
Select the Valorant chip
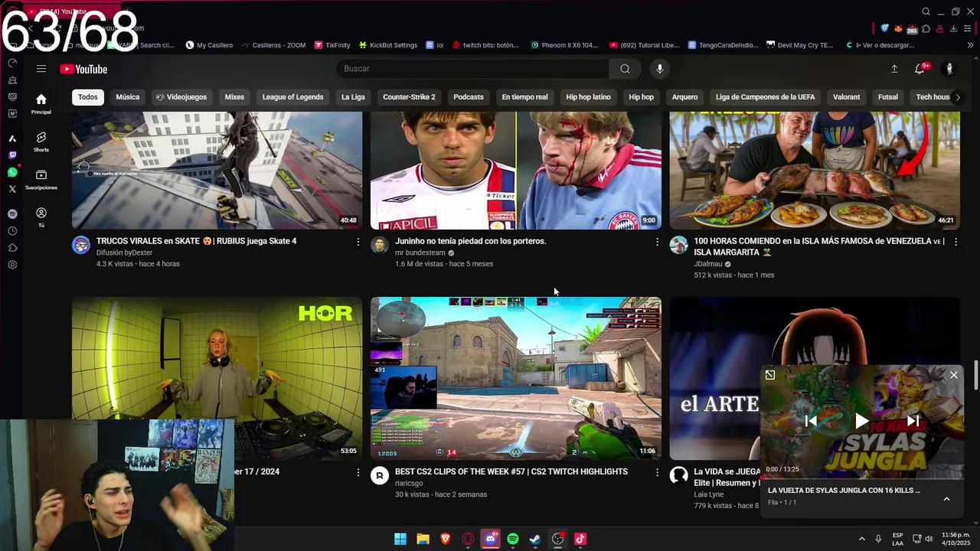[x=846, y=97]
